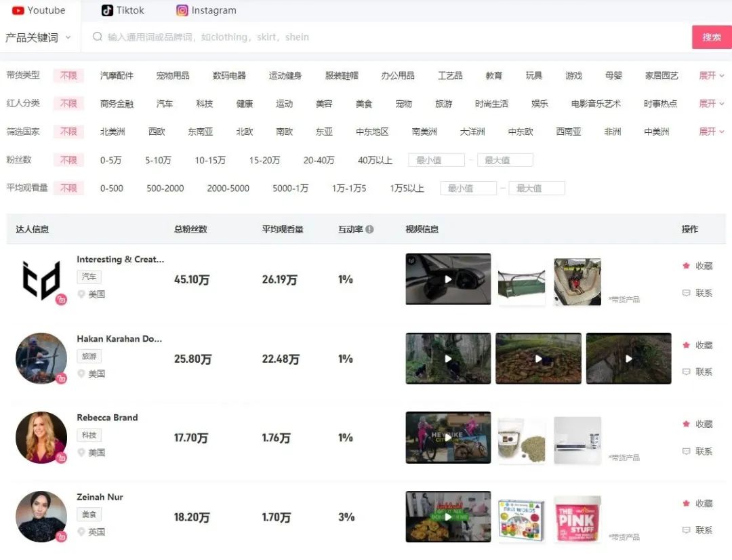732x560 pixels.
Task: Choose the 旅游 influencer category
Action: [x=443, y=103]
